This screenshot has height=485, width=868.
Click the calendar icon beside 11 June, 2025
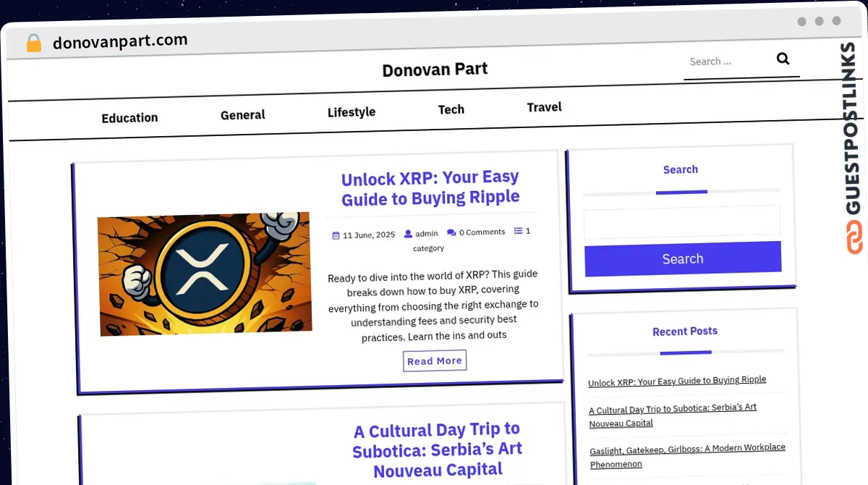point(336,235)
